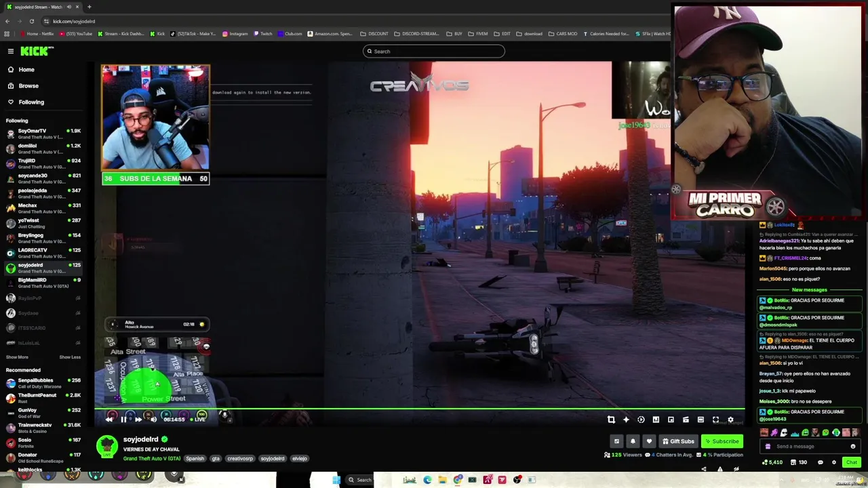
Task: Open Twitch bookmark
Action: coord(263,34)
